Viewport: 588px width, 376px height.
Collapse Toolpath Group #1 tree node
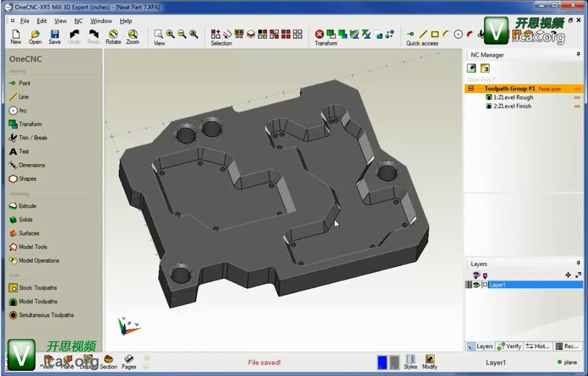(471, 89)
